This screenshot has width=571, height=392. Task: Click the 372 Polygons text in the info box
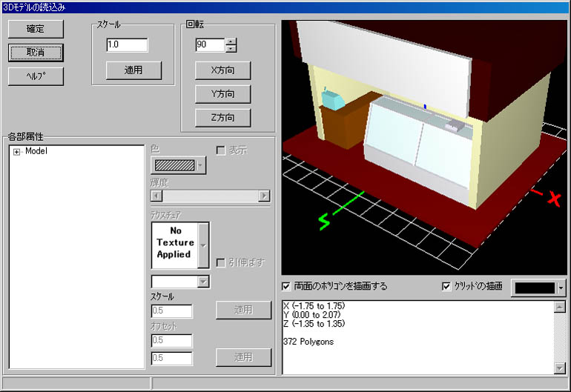point(308,342)
